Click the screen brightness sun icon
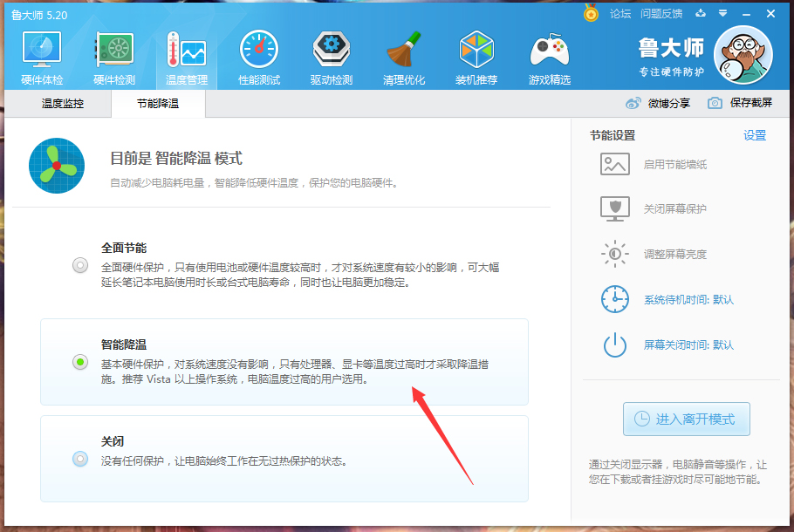The height and width of the screenshot is (532, 794). pyautogui.click(x=615, y=254)
